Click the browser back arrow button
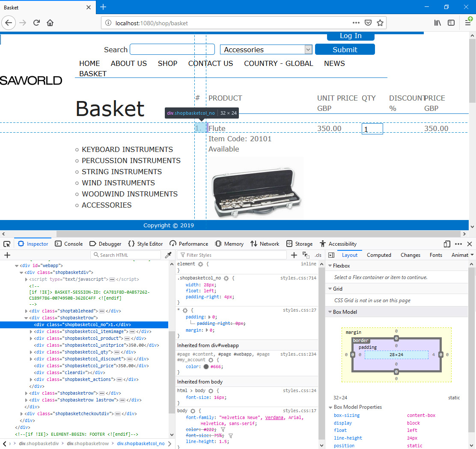The width and height of the screenshot is (476, 449). point(9,23)
